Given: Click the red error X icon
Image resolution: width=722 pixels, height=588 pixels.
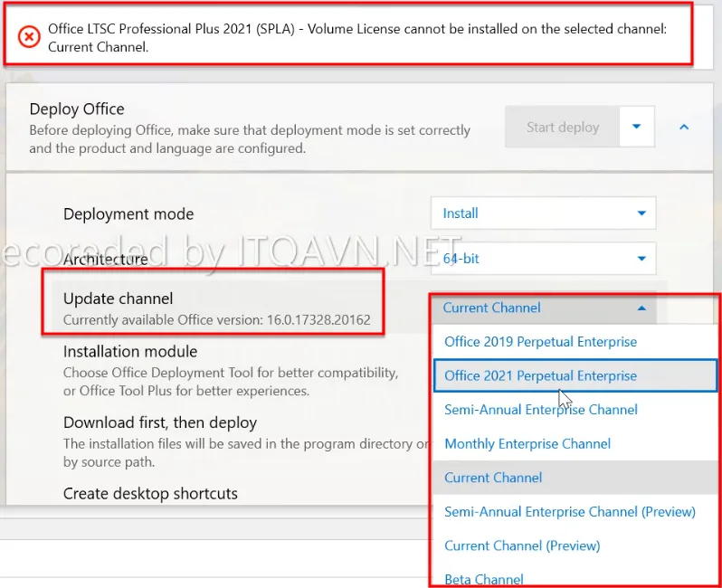Looking at the screenshot, I should click(x=30, y=37).
